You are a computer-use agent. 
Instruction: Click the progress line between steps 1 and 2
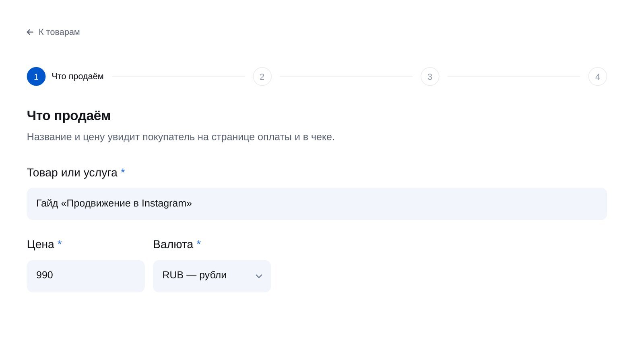(178, 76)
